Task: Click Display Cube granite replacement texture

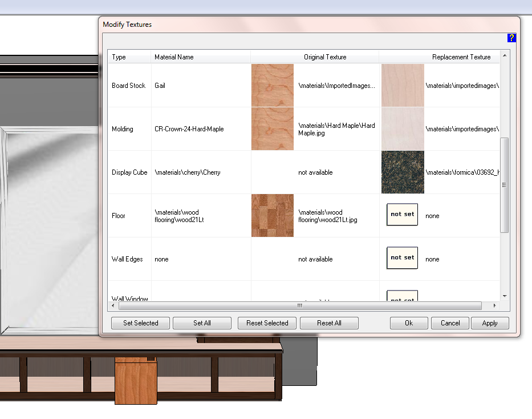Action: pos(403,172)
